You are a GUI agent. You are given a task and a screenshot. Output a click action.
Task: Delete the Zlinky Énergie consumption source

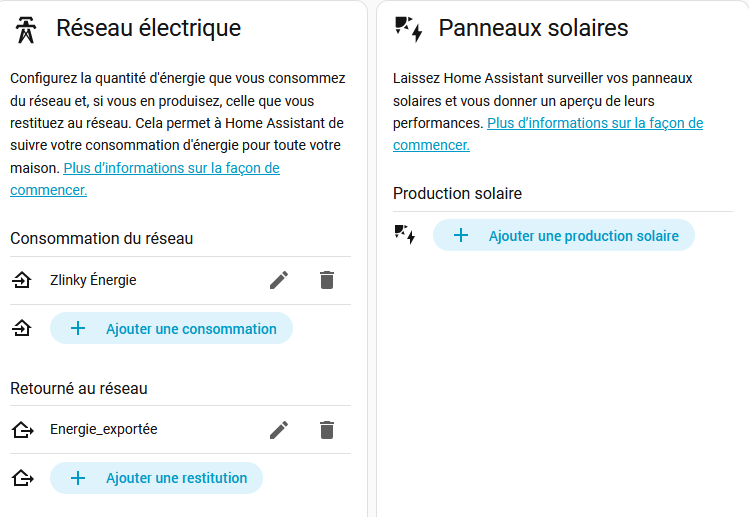pos(326,281)
